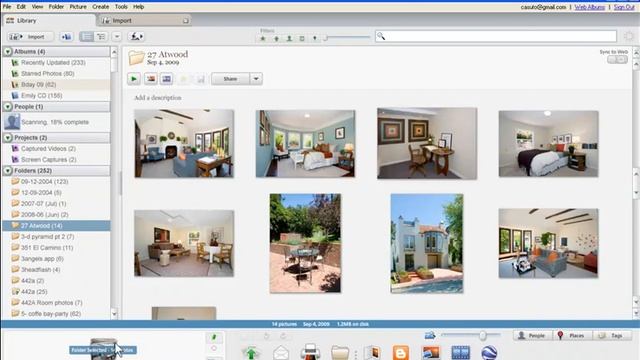Click inside the search box
Viewport: 640px width, 360px height.
(496, 36)
